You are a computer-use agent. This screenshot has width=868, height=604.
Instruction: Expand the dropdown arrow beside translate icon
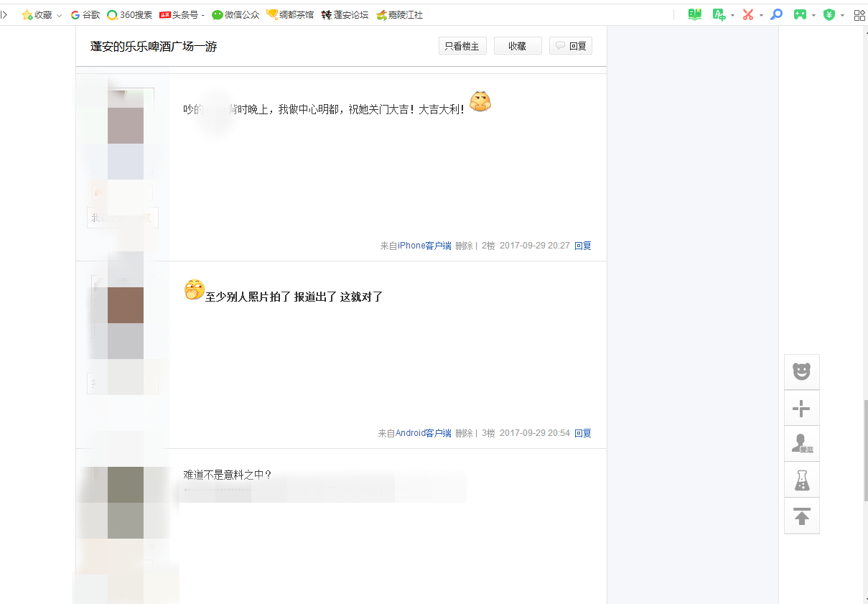click(x=732, y=15)
